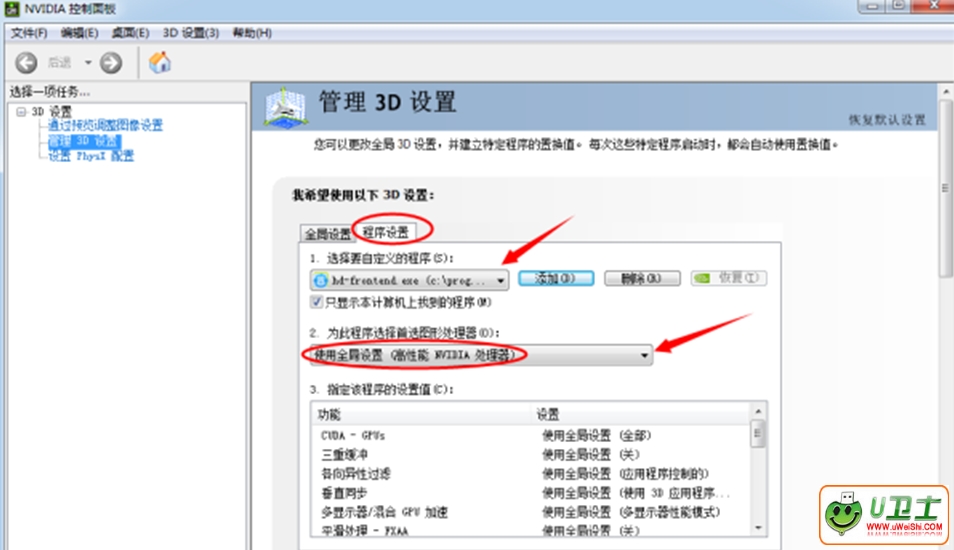Image resolution: width=954 pixels, height=550 pixels.
Task: Open the 编辑(E) menu
Action: point(79,33)
